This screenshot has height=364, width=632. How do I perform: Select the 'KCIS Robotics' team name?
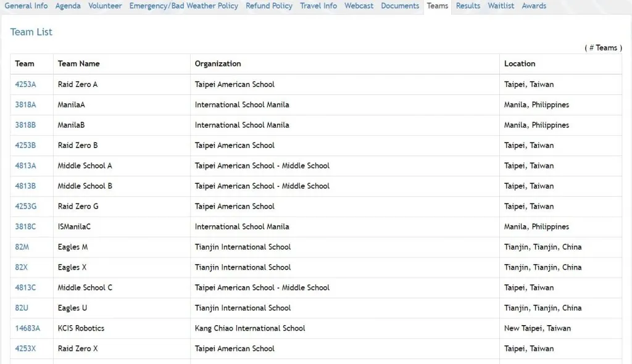coord(81,328)
